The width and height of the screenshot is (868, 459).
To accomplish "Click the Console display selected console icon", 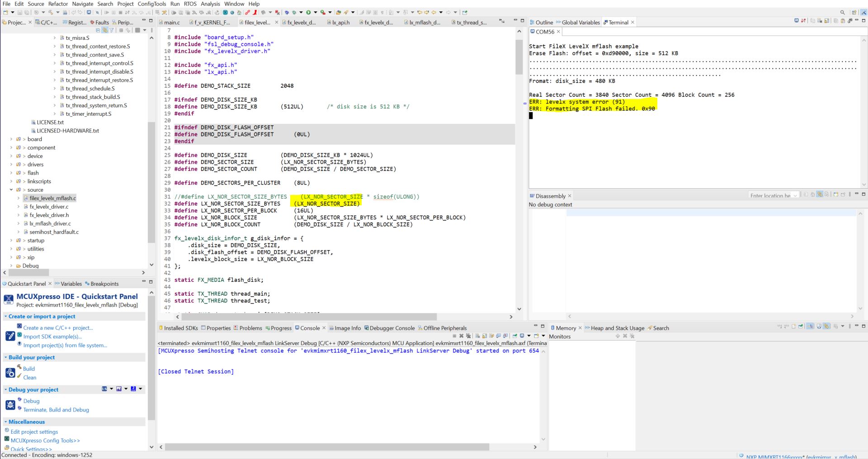I will tap(522, 336).
